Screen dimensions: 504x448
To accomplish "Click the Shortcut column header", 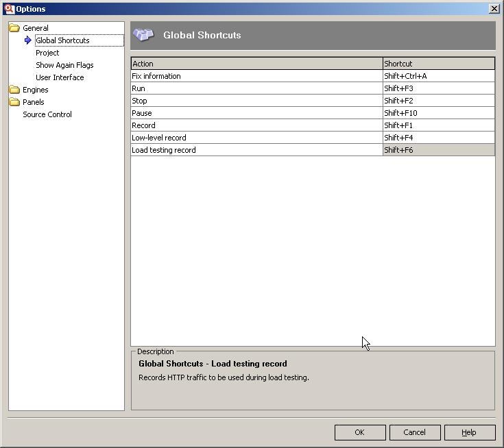I will pyautogui.click(x=438, y=64).
